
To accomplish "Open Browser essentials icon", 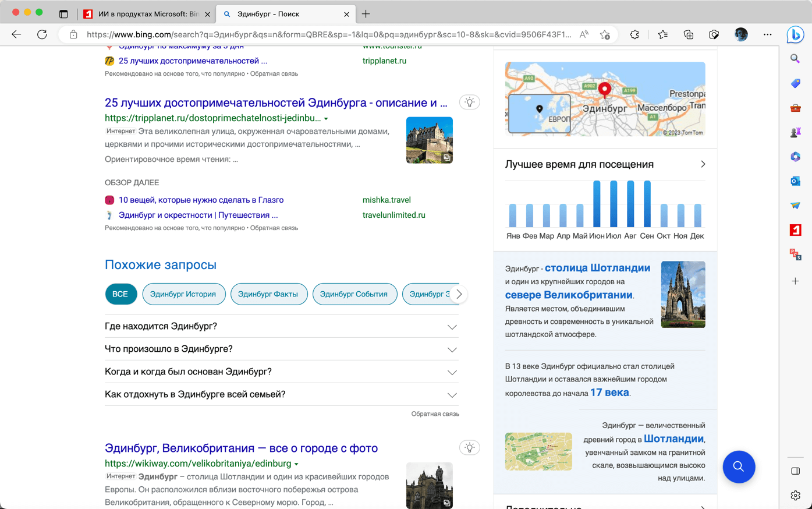I will [714, 34].
